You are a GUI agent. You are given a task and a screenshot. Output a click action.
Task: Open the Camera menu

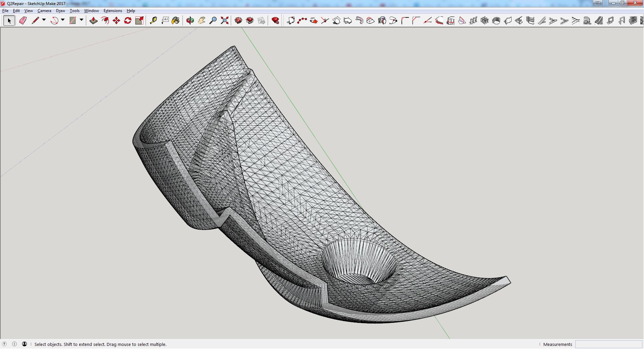(x=44, y=11)
